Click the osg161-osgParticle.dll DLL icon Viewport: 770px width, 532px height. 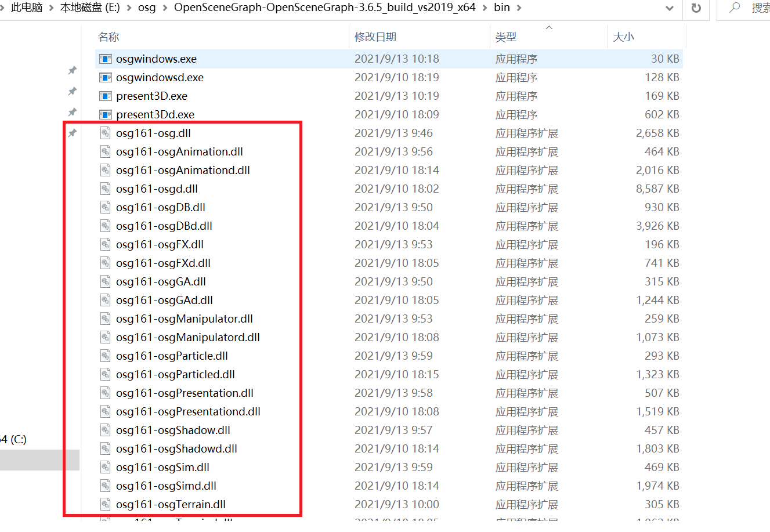point(106,356)
